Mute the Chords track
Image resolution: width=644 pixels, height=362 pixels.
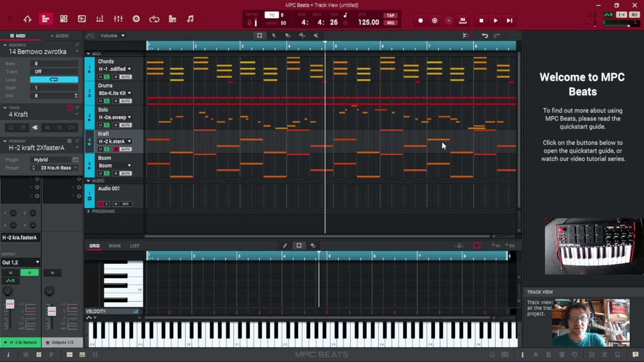101,77
